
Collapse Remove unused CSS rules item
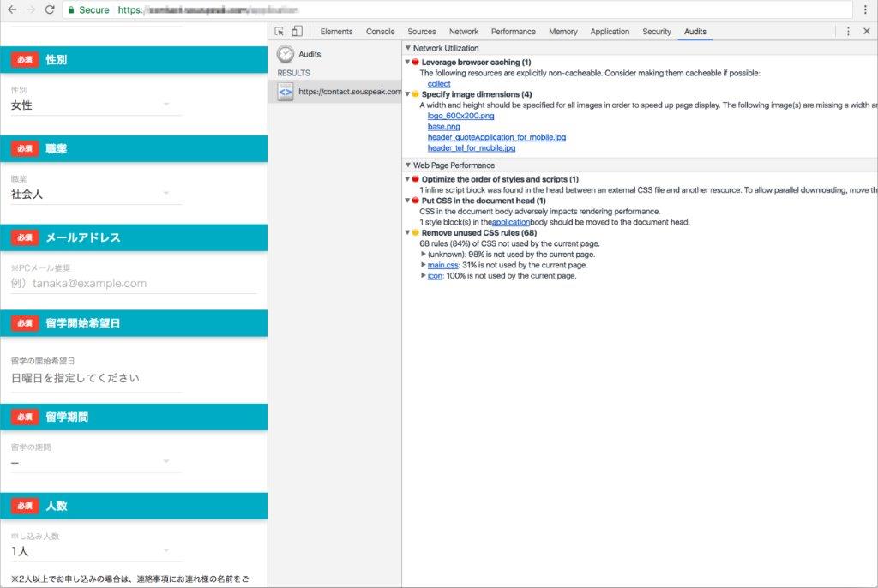tap(407, 232)
